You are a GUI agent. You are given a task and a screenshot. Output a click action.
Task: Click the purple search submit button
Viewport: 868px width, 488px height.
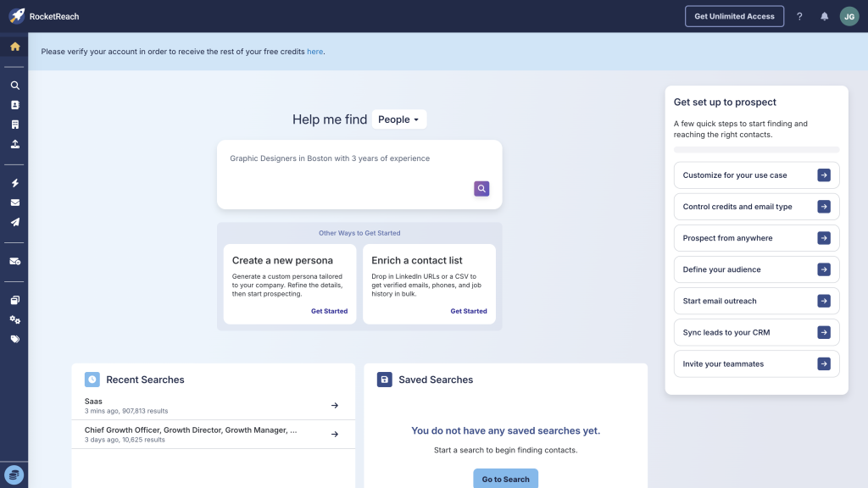481,189
